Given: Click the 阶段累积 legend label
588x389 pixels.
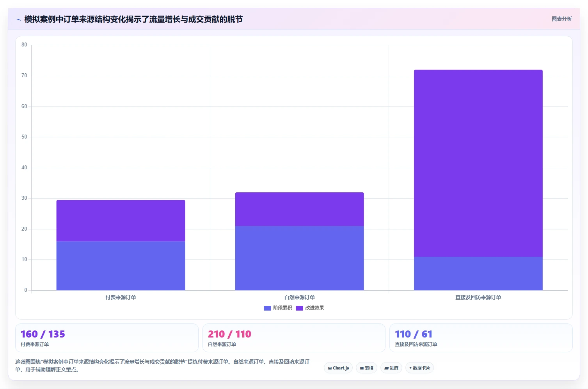Looking at the screenshot, I should coord(282,308).
